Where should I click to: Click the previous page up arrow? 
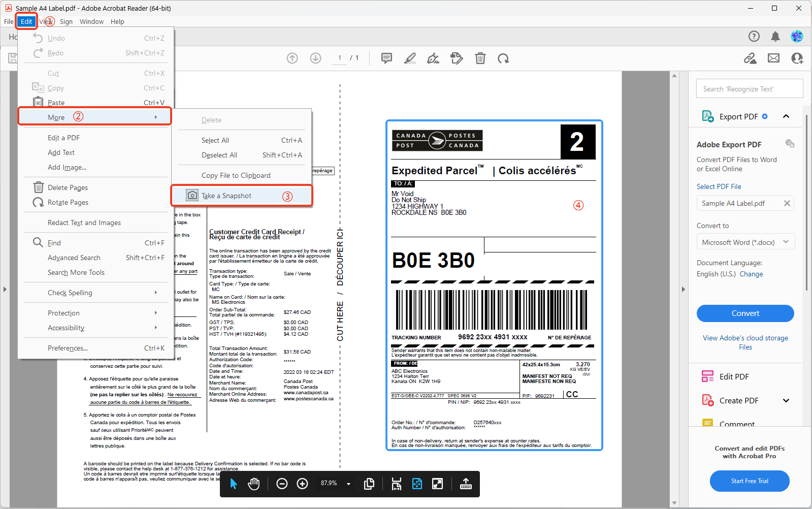pos(293,58)
